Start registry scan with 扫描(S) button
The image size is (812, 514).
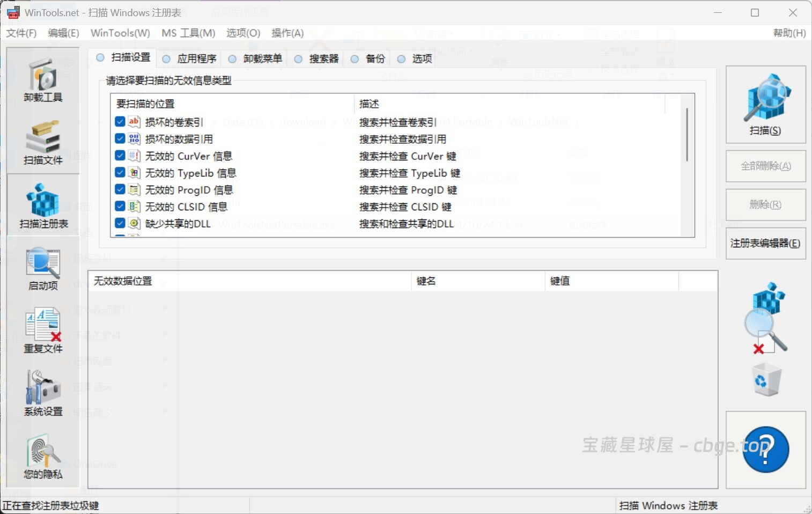(765, 105)
